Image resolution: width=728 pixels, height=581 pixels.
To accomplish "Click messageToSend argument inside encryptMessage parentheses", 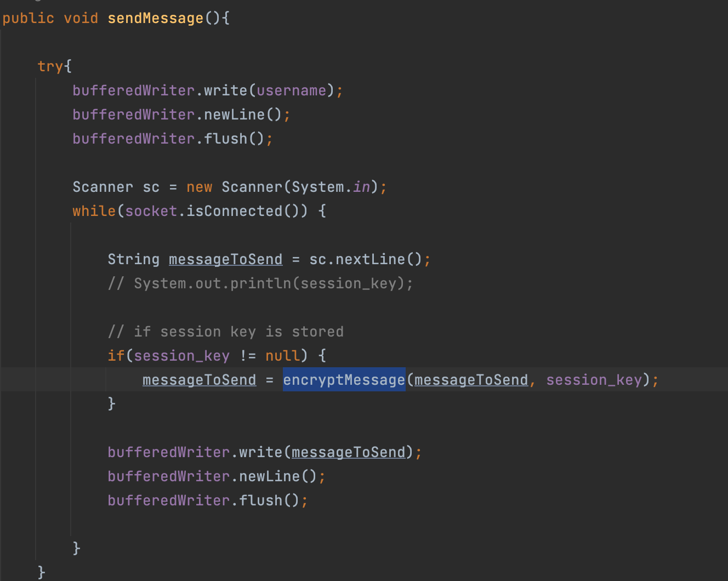I will click(471, 380).
